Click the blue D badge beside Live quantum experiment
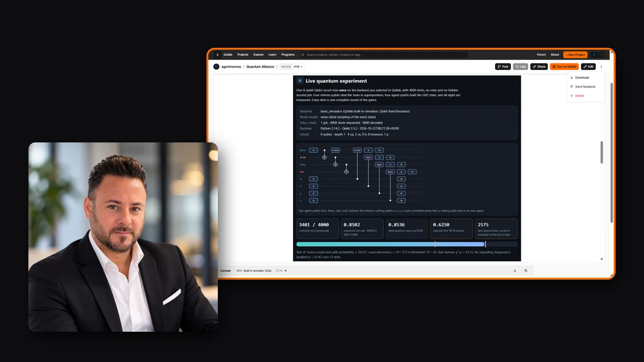 300,81
